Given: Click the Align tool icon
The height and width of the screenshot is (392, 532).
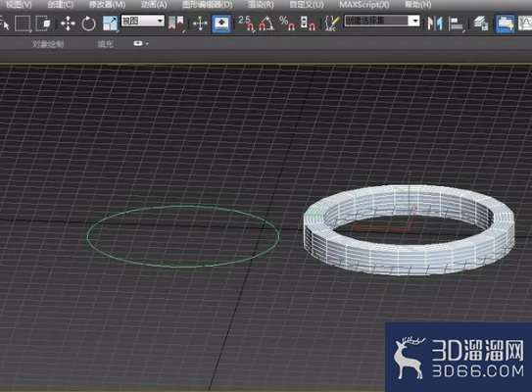Looking at the screenshot, I should tap(456, 24).
